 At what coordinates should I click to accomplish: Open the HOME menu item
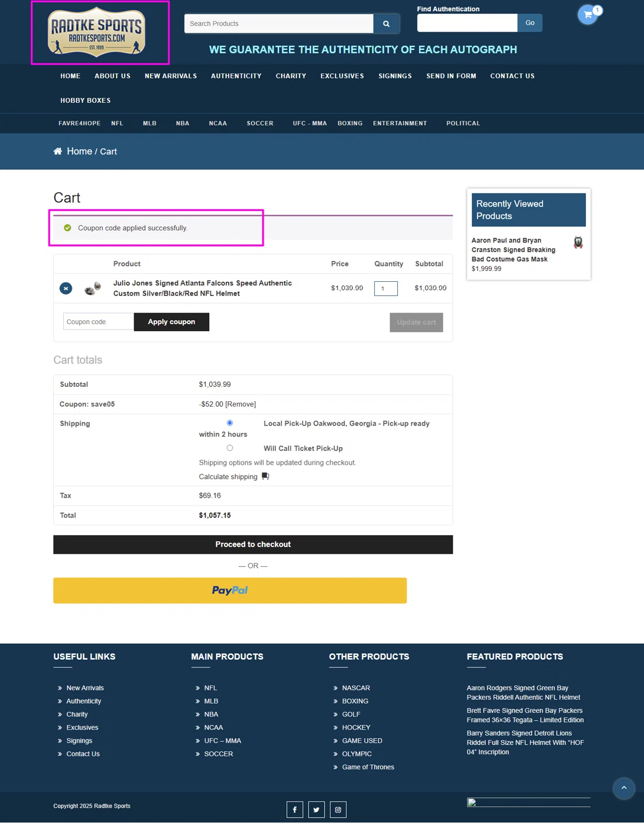coord(70,76)
